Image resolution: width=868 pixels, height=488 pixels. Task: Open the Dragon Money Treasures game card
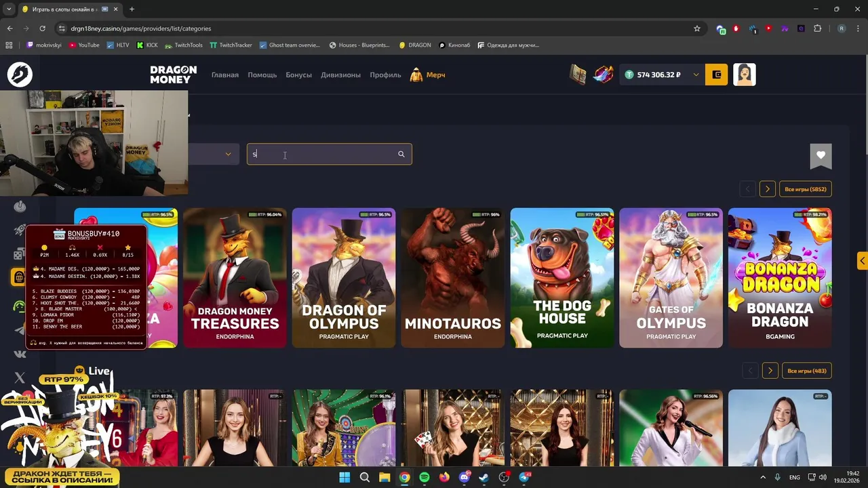click(235, 278)
